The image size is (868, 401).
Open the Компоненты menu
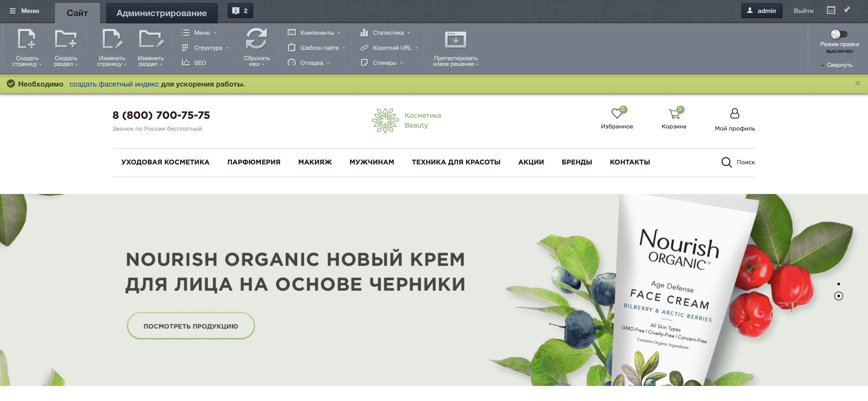tap(314, 33)
